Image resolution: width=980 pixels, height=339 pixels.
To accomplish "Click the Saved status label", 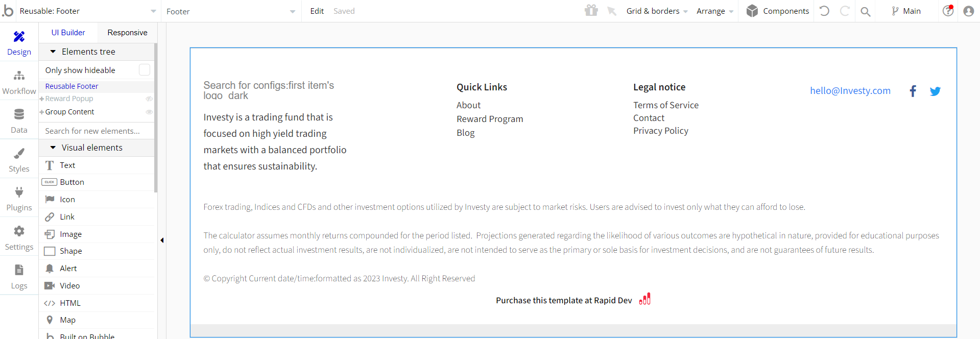I will 344,11.
